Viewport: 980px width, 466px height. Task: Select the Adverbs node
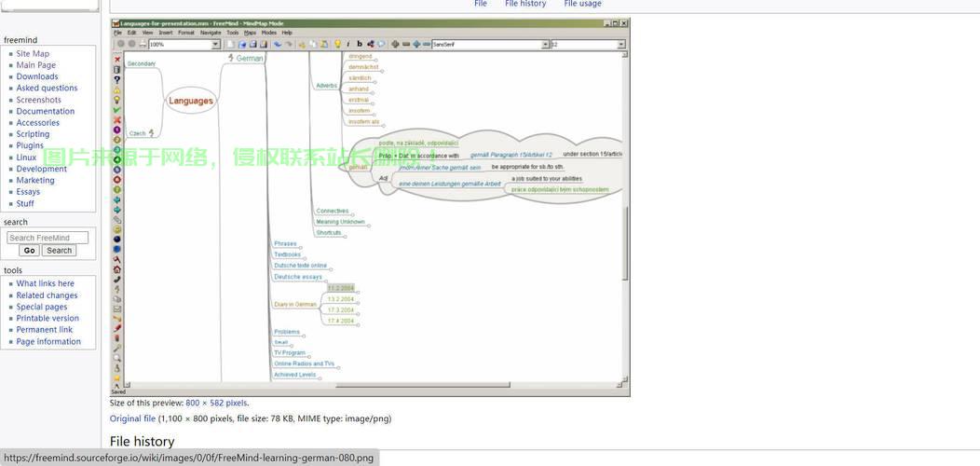(327, 86)
